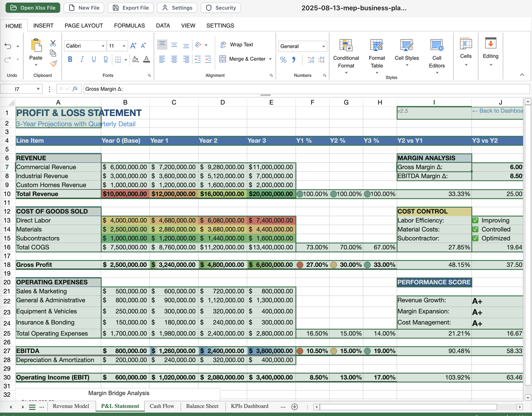The image size is (532, 416).
Task: Apply bold formatting to the cell
Action: [70, 59]
